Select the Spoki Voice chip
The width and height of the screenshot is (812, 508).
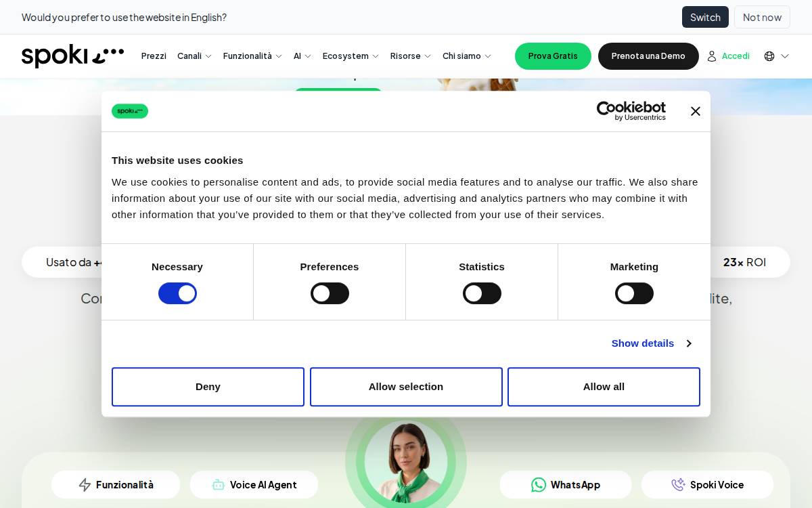point(707,485)
